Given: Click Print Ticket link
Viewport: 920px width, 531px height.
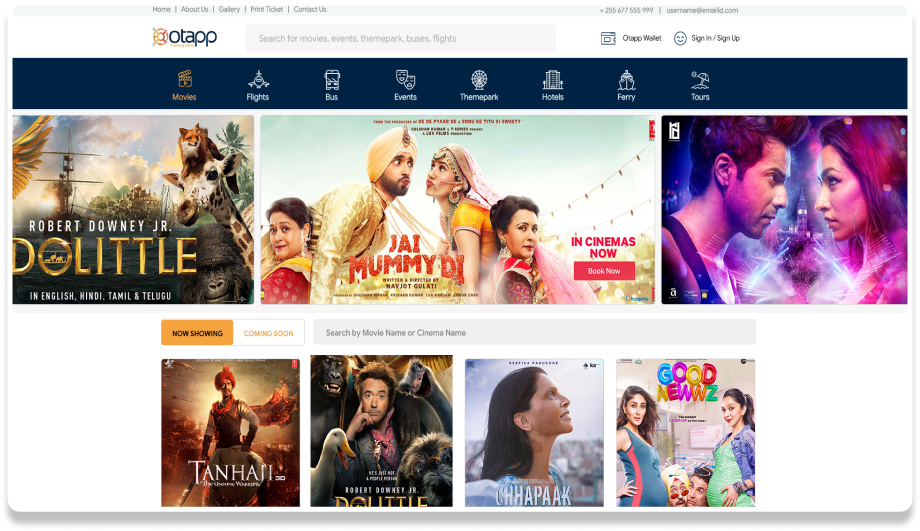Looking at the screenshot, I should pos(266,9).
